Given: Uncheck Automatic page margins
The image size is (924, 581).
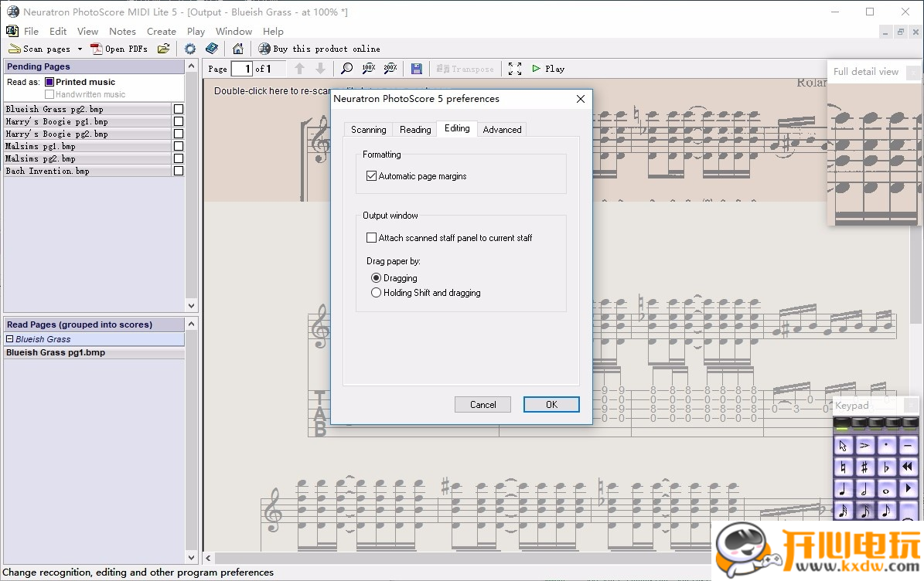Looking at the screenshot, I should coord(372,176).
